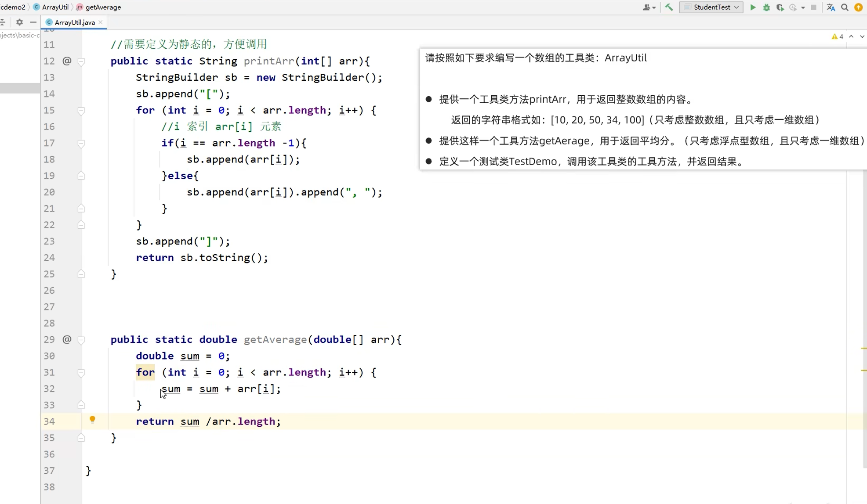Open the user account dropdown arrow

click(x=654, y=8)
